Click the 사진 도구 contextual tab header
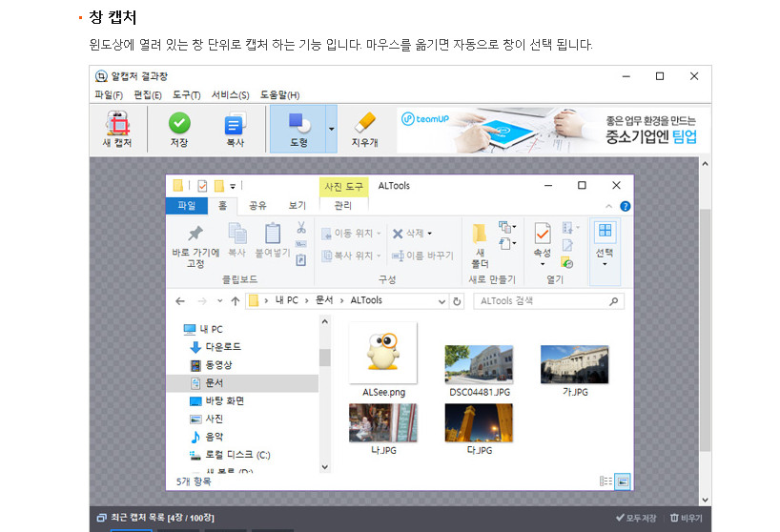Image resolution: width=780 pixels, height=532 pixels. pyautogui.click(x=343, y=187)
